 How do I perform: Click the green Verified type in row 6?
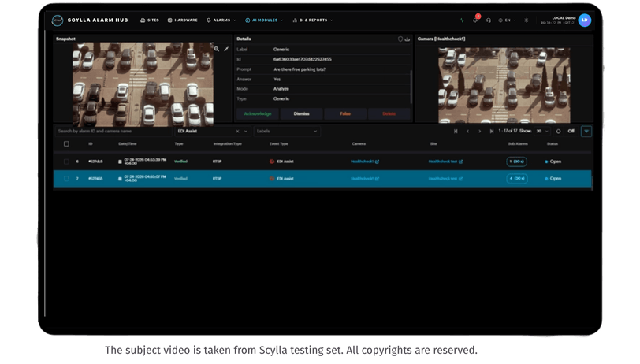[x=180, y=162]
